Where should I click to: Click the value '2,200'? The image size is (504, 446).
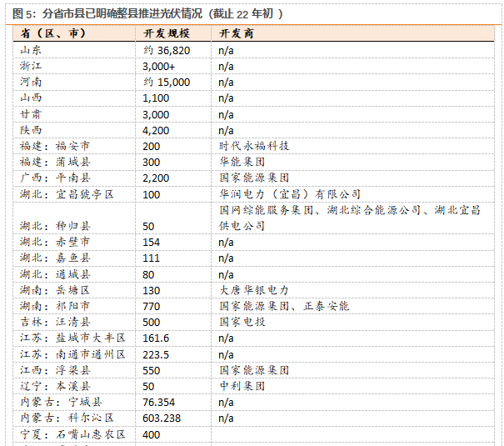tap(156, 178)
